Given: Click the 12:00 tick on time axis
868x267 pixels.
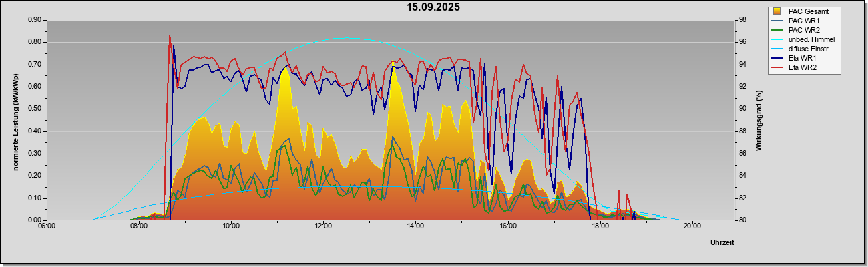Looking at the screenshot, I should pos(324,226).
